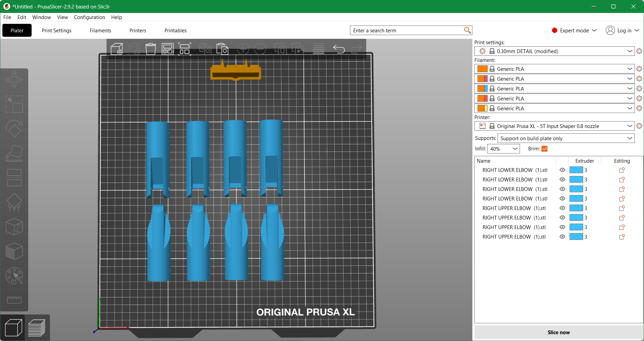This screenshot has height=341, width=644.
Task: Open the Printables tab
Action: [x=175, y=30]
